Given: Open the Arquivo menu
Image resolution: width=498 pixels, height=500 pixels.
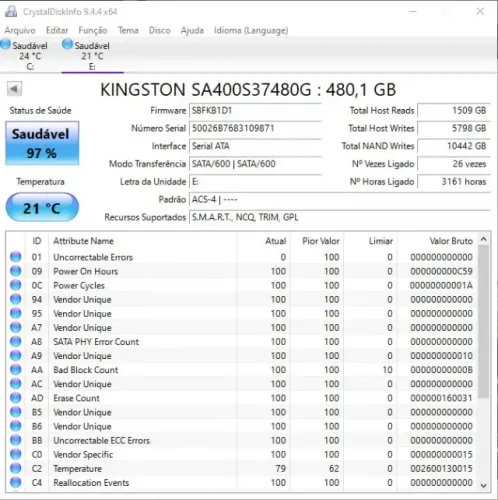Looking at the screenshot, I should [20, 30].
